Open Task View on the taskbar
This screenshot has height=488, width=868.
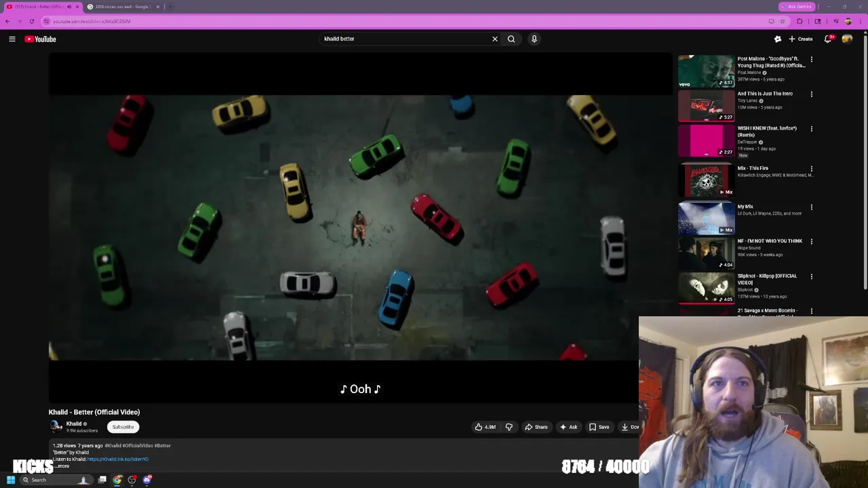[102, 480]
